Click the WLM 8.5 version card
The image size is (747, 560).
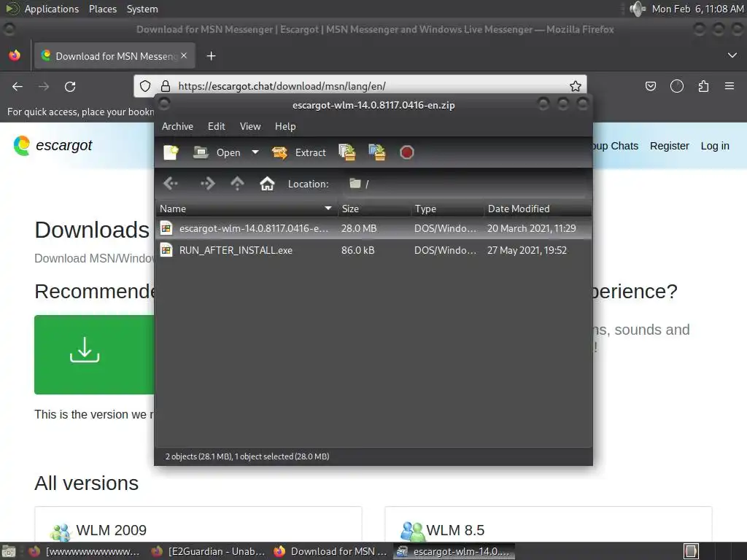coord(549,524)
